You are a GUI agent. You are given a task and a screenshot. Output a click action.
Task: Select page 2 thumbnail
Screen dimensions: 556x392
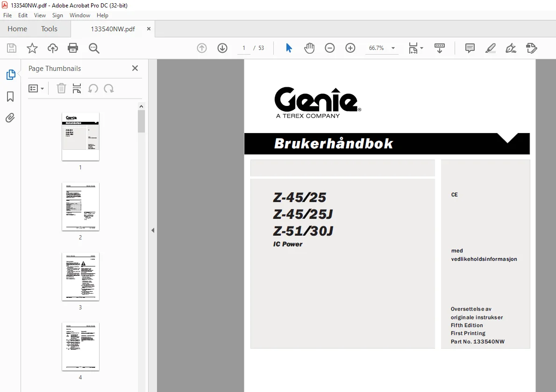[80, 206]
